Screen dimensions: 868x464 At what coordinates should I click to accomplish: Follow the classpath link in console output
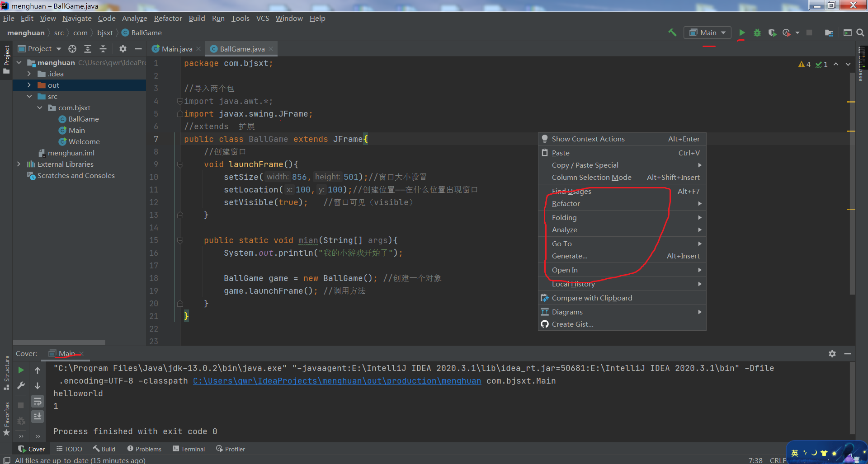(337, 381)
